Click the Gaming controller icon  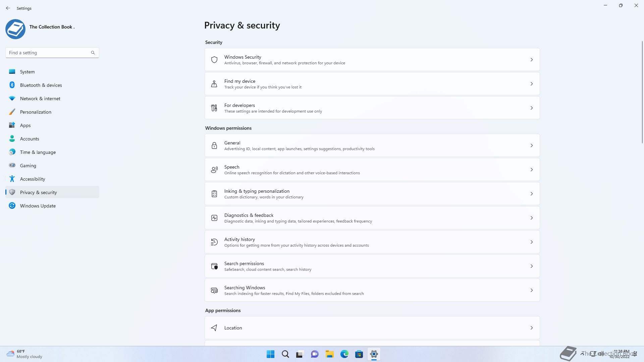[x=12, y=165]
